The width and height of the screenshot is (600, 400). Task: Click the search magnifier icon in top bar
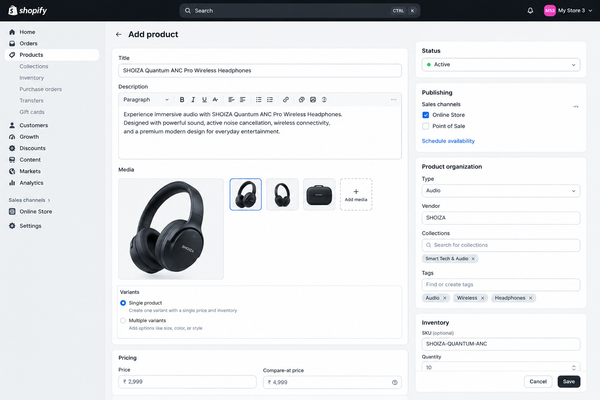(188, 11)
